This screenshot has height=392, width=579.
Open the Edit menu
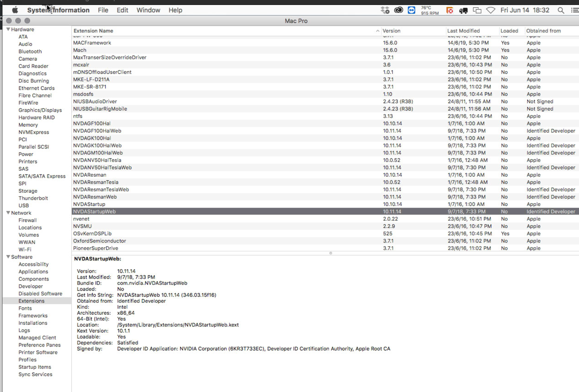(x=122, y=10)
